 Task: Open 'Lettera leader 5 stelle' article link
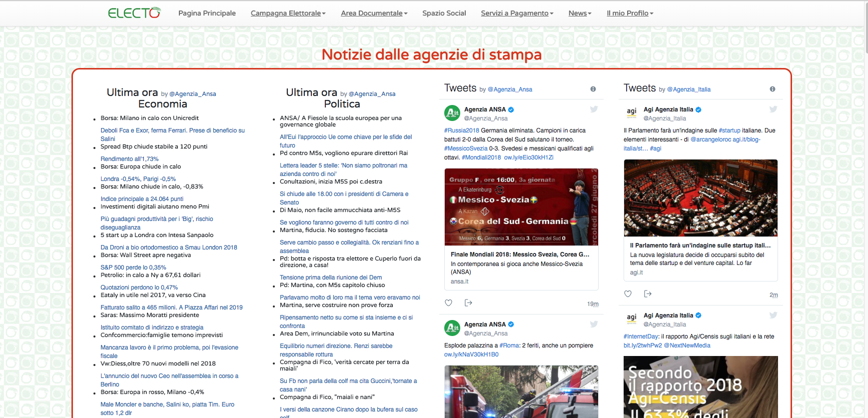coord(343,169)
